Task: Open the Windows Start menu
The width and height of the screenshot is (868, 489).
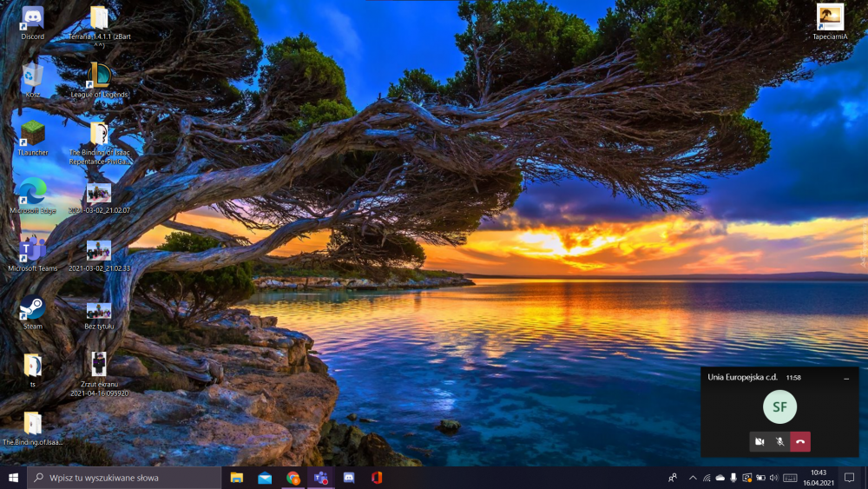Action: point(14,478)
